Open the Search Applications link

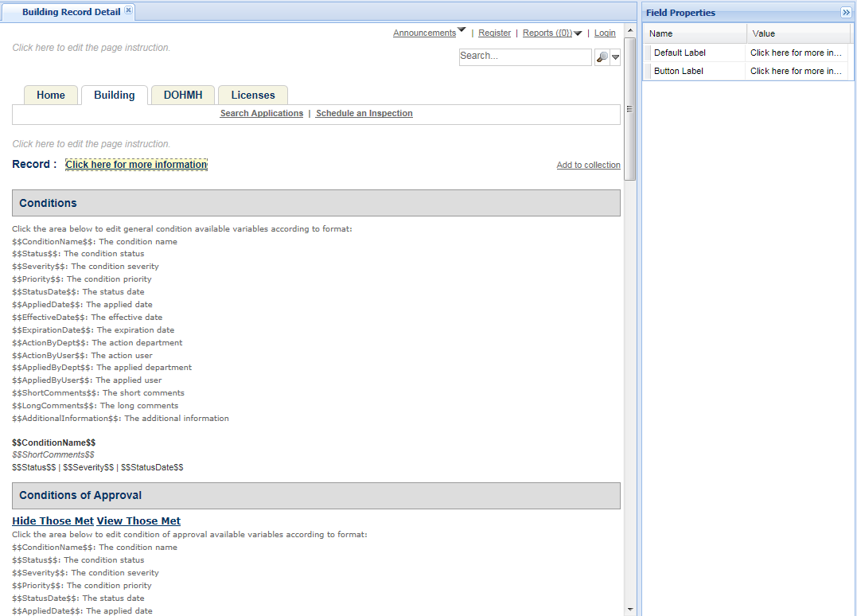tap(262, 114)
